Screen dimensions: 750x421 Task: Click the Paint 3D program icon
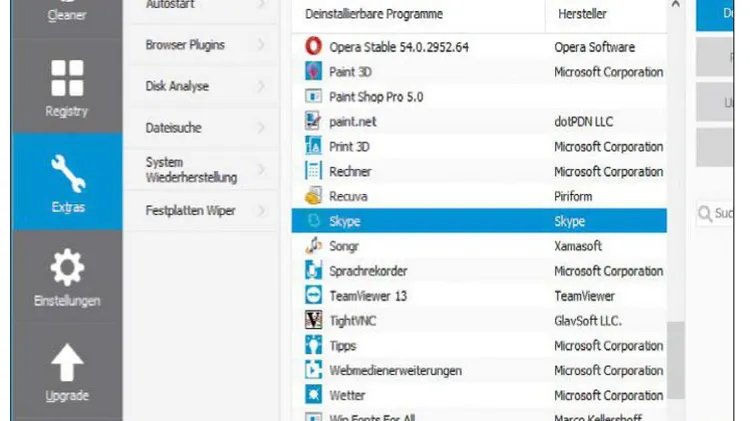313,71
